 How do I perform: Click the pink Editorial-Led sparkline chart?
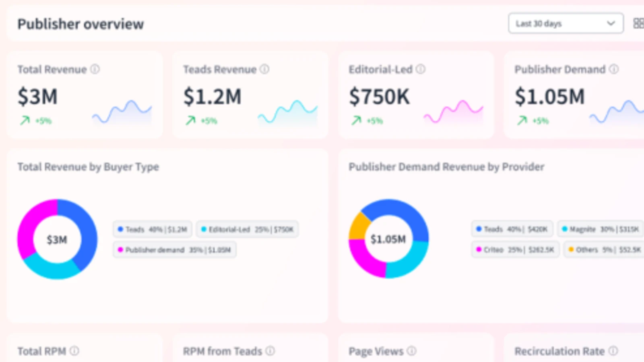tap(453, 112)
